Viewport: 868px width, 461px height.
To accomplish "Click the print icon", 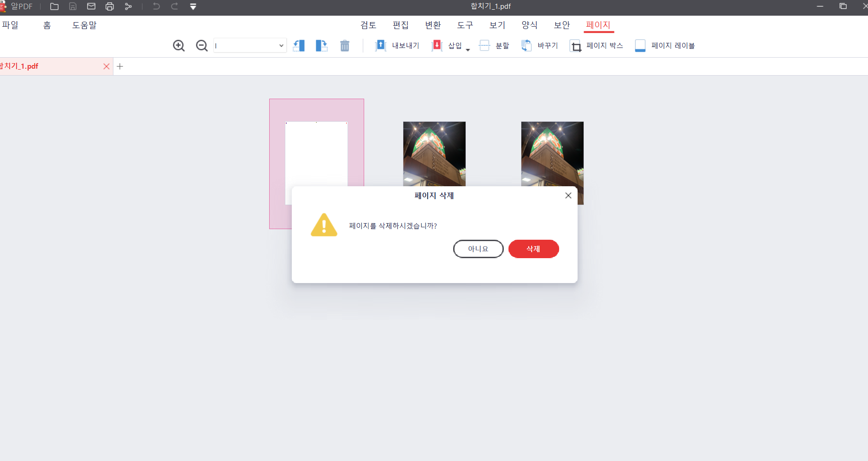I will 110,6.
